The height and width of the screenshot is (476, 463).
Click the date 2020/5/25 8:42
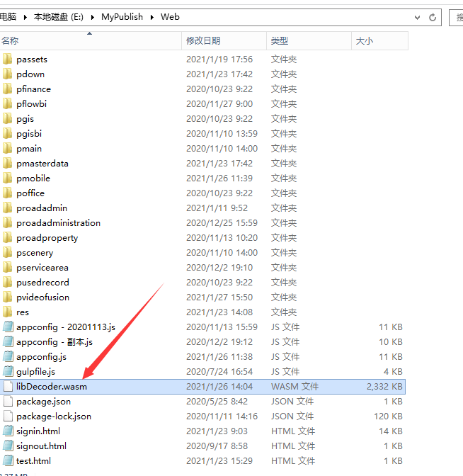point(217,402)
